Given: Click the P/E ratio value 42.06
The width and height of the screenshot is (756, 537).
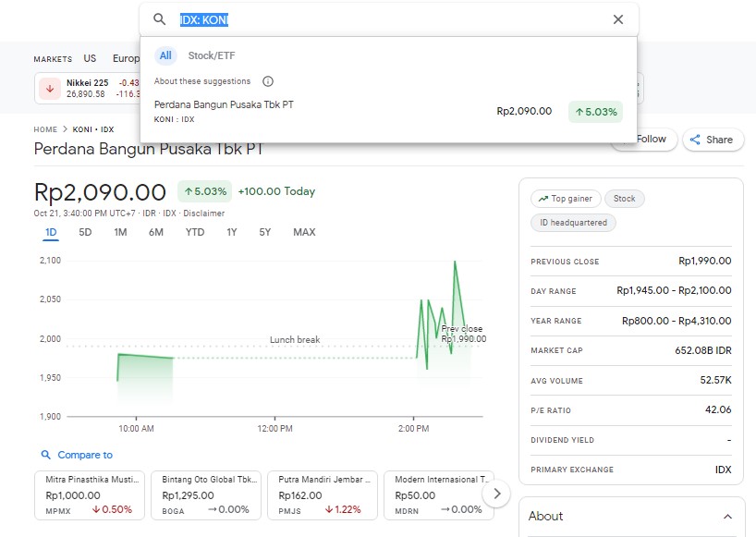Looking at the screenshot, I should [x=718, y=409].
